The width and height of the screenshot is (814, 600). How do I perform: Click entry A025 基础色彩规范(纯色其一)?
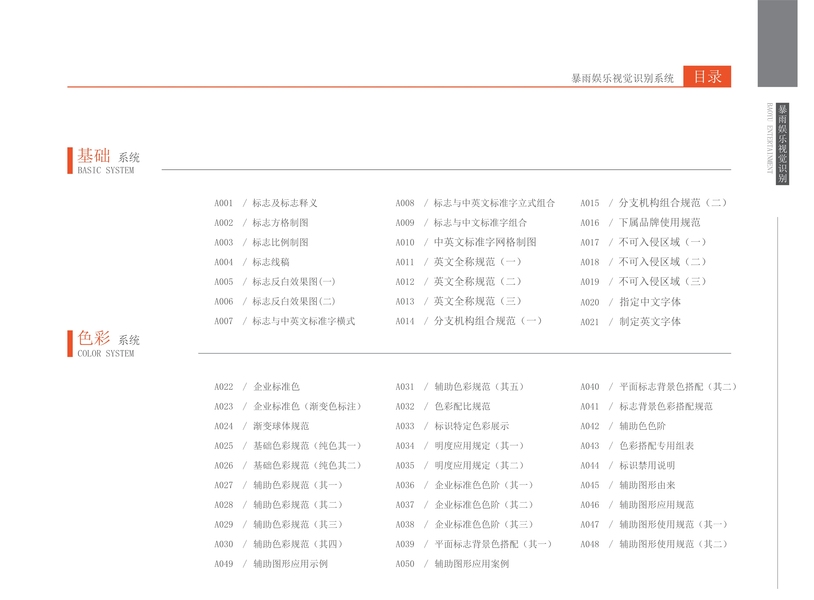coord(288,446)
